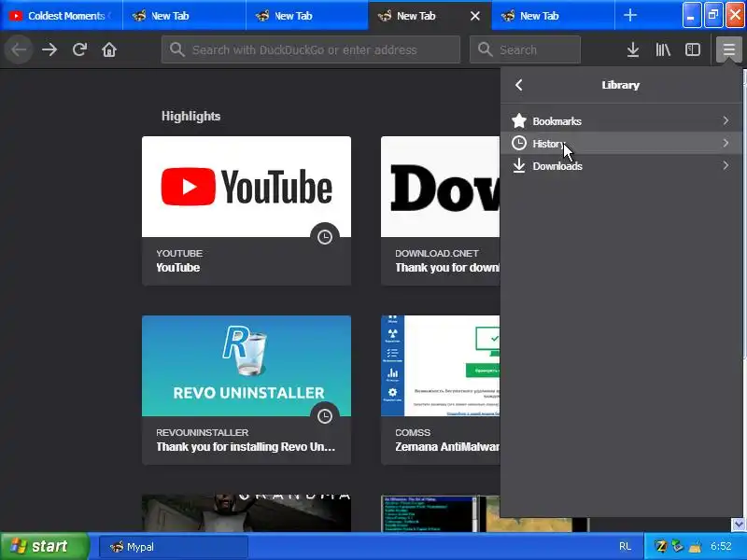Click the YouTube card history clock badge

pyautogui.click(x=324, y=237)
